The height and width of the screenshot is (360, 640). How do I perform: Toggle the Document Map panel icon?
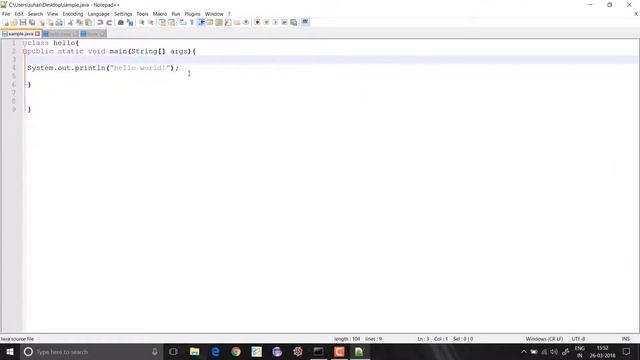219,22
